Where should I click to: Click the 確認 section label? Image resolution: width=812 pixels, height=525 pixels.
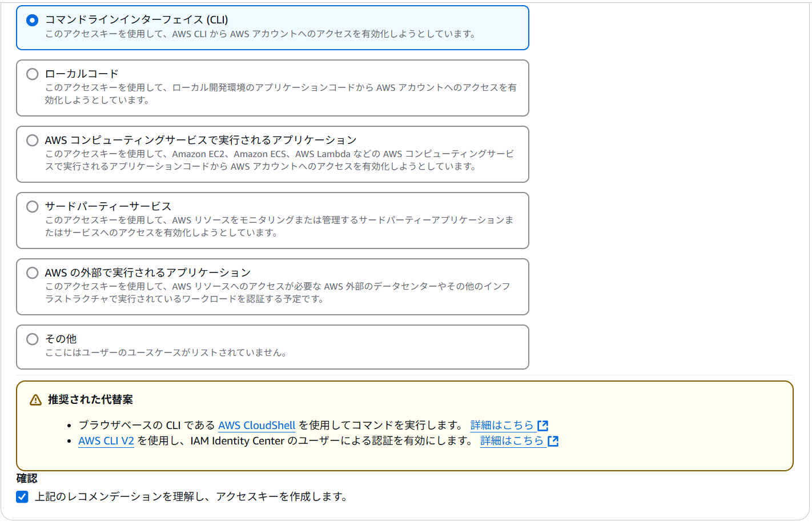tap(27, 478)
